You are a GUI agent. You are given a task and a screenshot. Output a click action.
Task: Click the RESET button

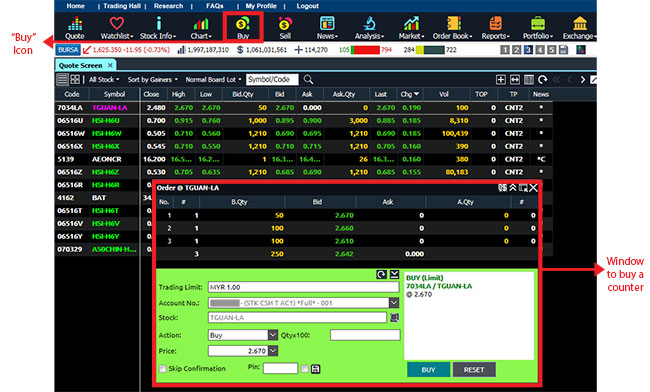[x=474, y=369]
